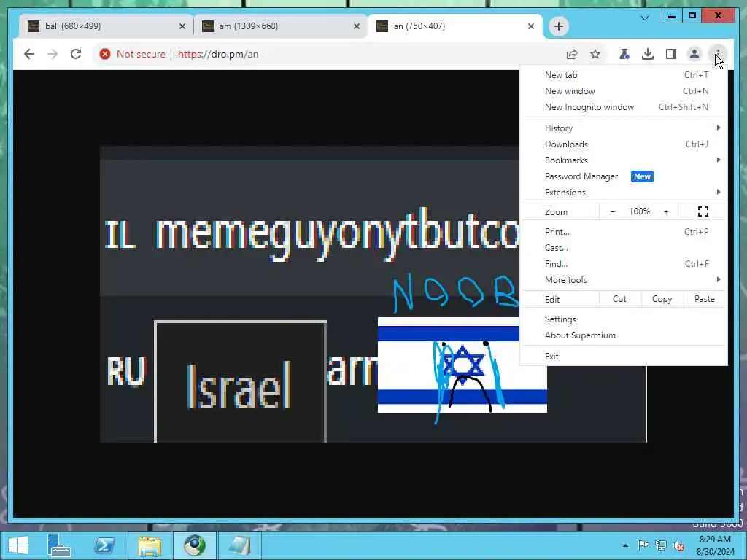Choose New tab from the menu

pos(624,75)
